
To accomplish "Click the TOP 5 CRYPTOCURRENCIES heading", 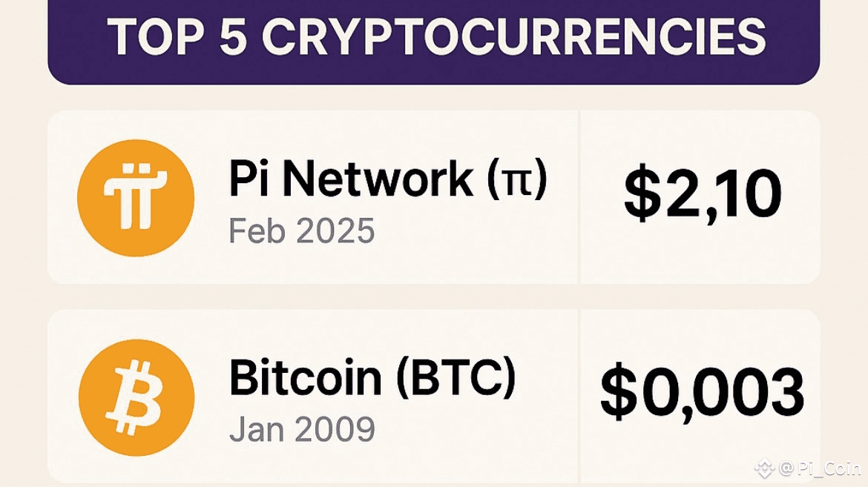I will (436, 38).
